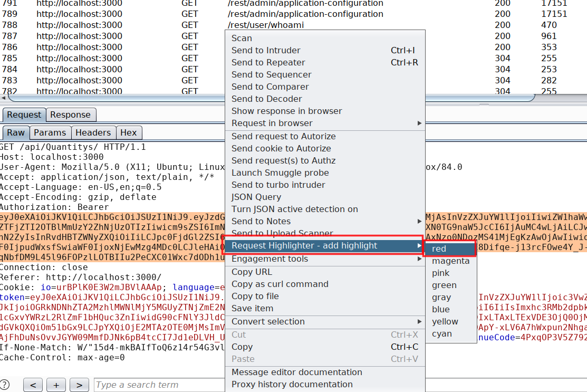Open the Hex tab
The width and height of the screenshot is (587, 392).
coord(128,132)
